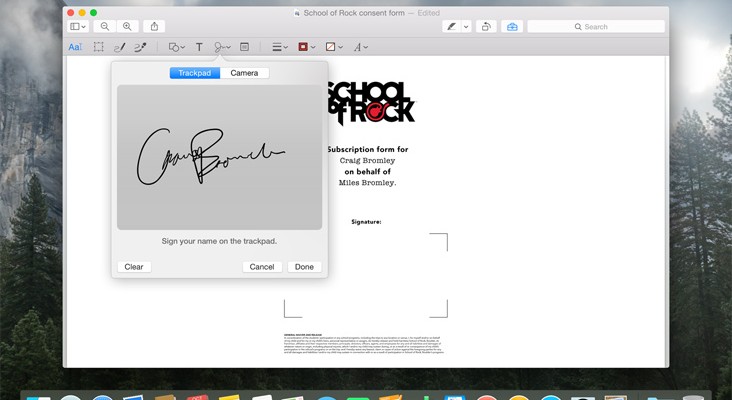732x400 pixels.
Task: Insert a text box with Text tool
Action: [x=199, y=47]
